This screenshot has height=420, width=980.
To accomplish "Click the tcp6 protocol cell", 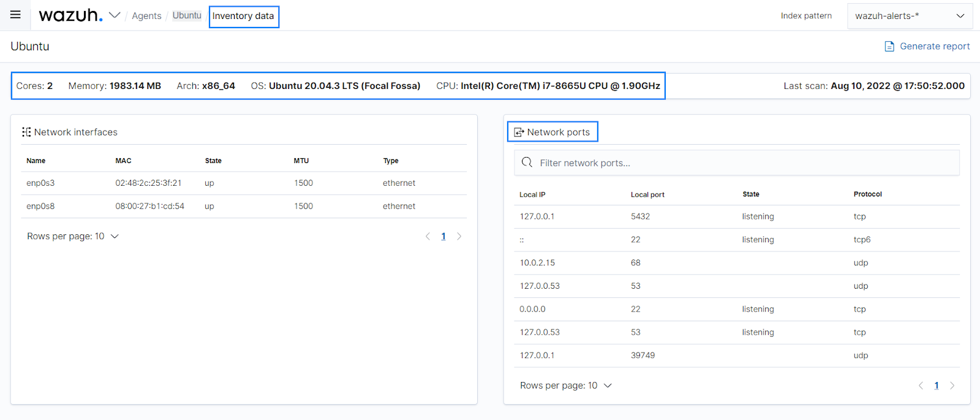I will pos(862,240).
